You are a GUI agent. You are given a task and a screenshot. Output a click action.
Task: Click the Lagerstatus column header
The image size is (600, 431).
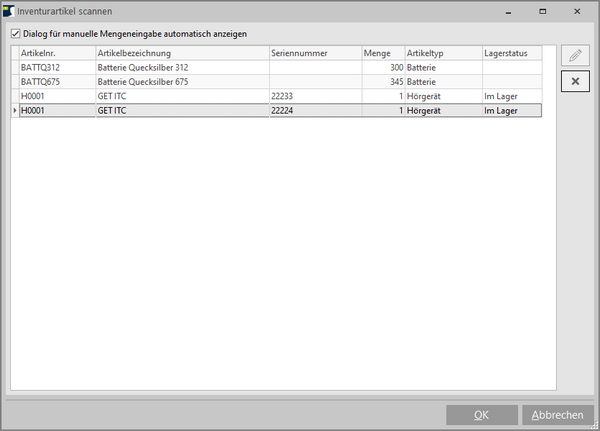[510, 53]
